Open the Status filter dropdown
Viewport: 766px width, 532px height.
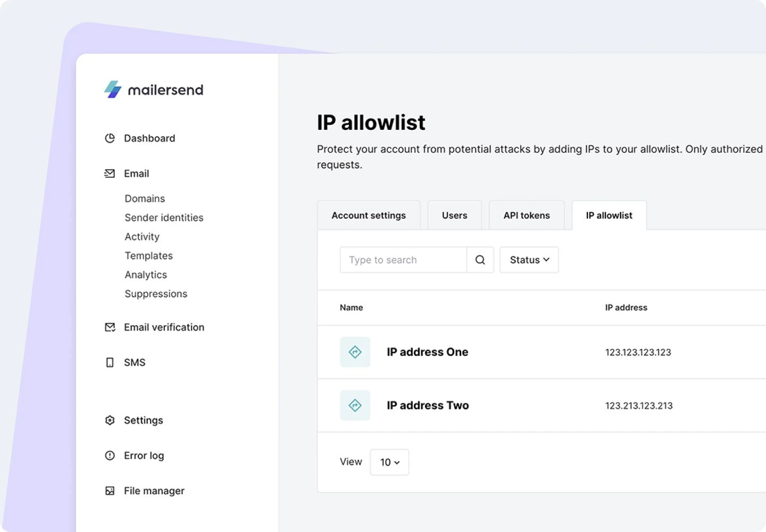(x=529, y=260)
